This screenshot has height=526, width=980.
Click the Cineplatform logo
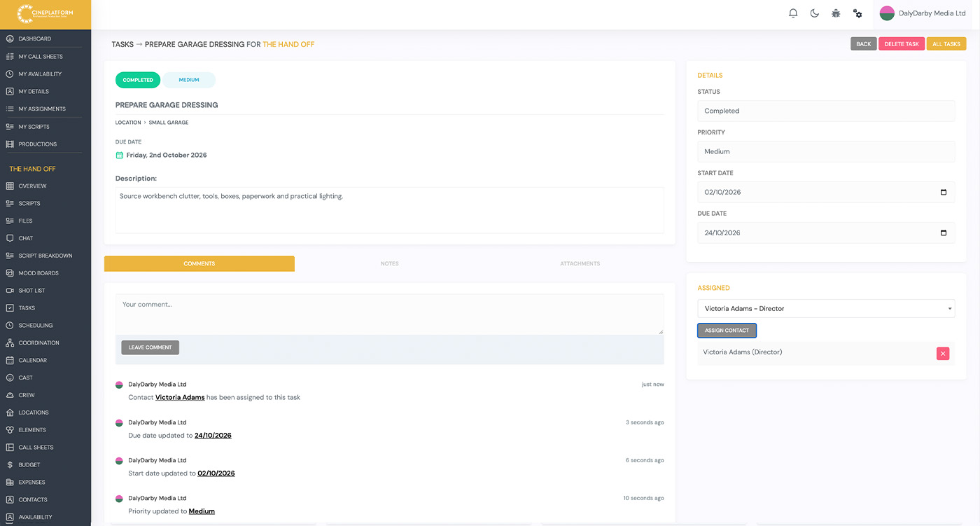coord(45,14)
